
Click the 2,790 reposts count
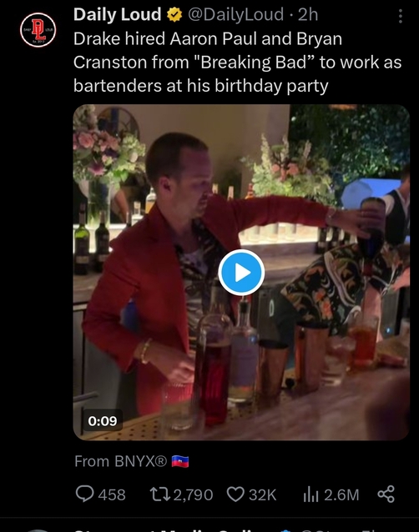193,494
